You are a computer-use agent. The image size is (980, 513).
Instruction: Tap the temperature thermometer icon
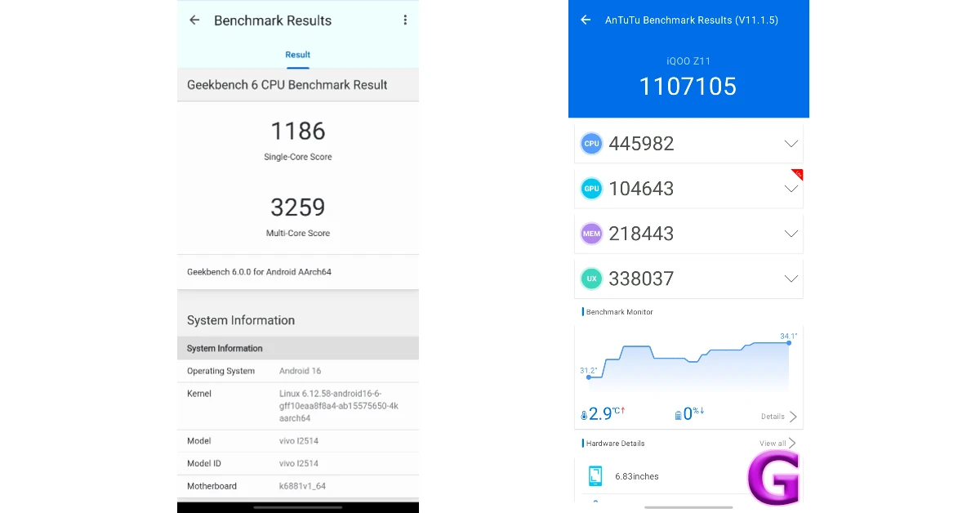584,415
